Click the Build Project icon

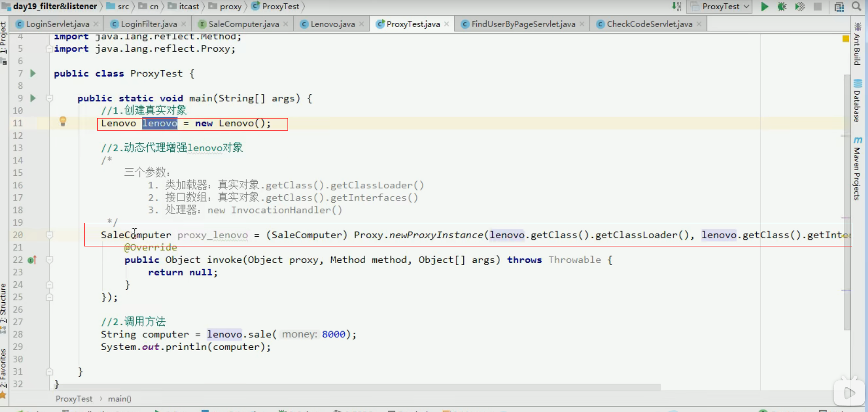pos(677,7)
